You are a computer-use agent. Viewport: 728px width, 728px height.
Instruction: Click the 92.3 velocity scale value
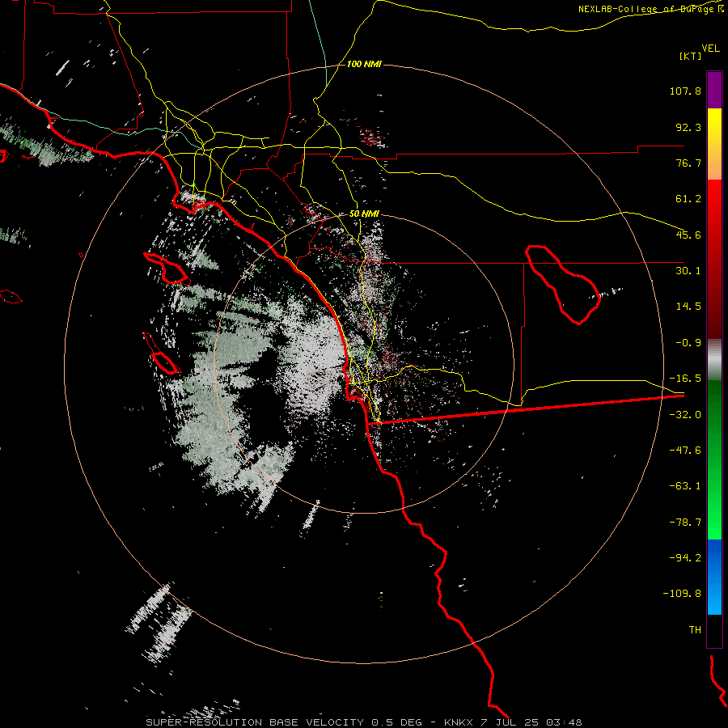[x=688, y=127]
